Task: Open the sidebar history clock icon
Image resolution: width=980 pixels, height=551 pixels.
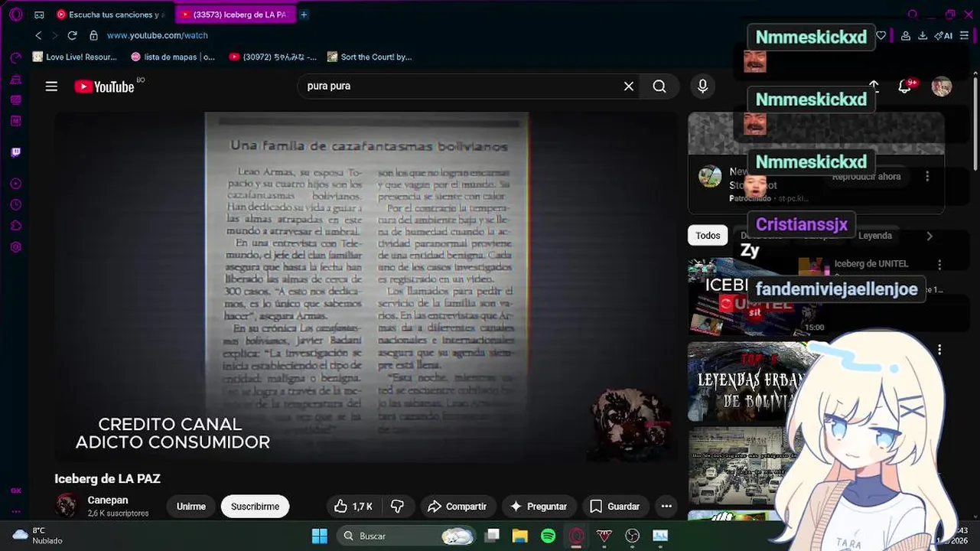Action: point(16,205)
